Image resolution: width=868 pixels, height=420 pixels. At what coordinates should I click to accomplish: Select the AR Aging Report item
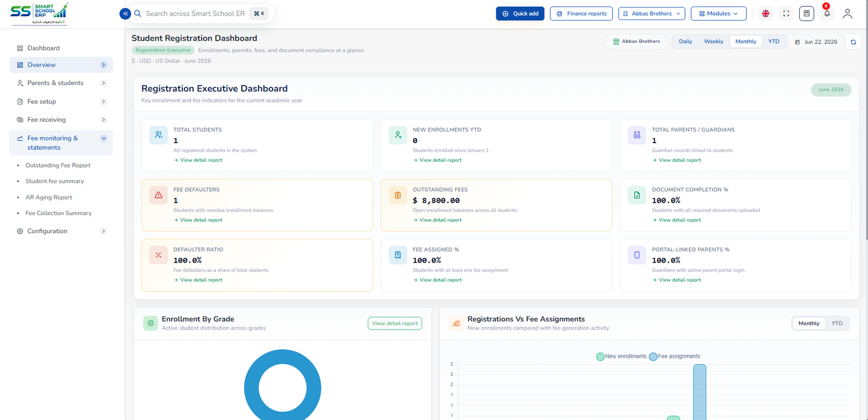click(x=49, y=197)
